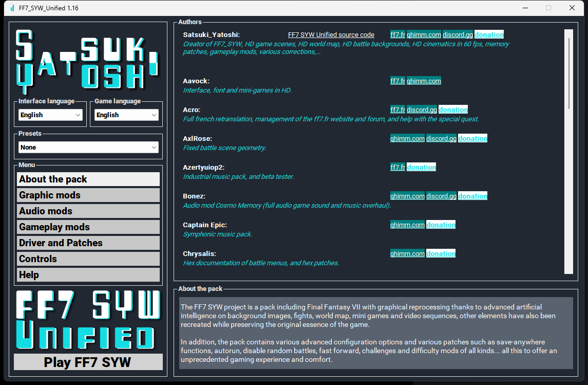Open Satsuki_Yatoshi's ff7.fr link

coord(397,34)
